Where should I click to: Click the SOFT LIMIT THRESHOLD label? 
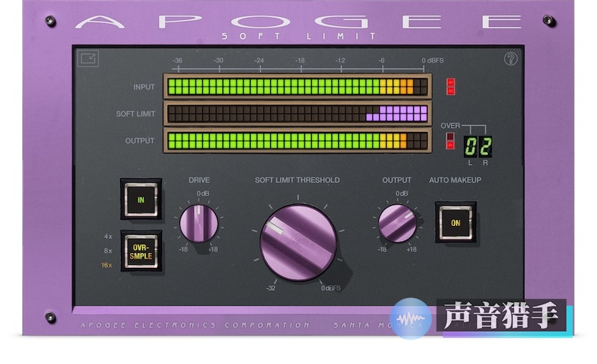coord(297,180)
